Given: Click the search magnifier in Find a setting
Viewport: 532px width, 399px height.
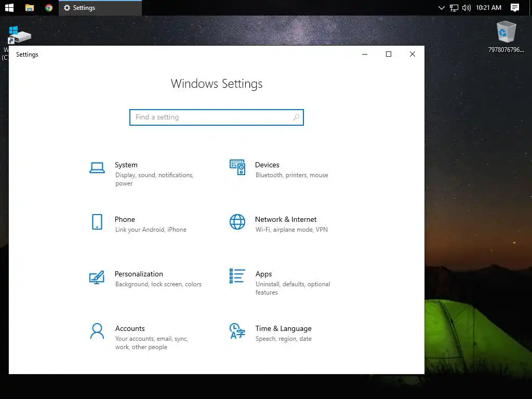Looking at the screenshot, I should point(296,117).
